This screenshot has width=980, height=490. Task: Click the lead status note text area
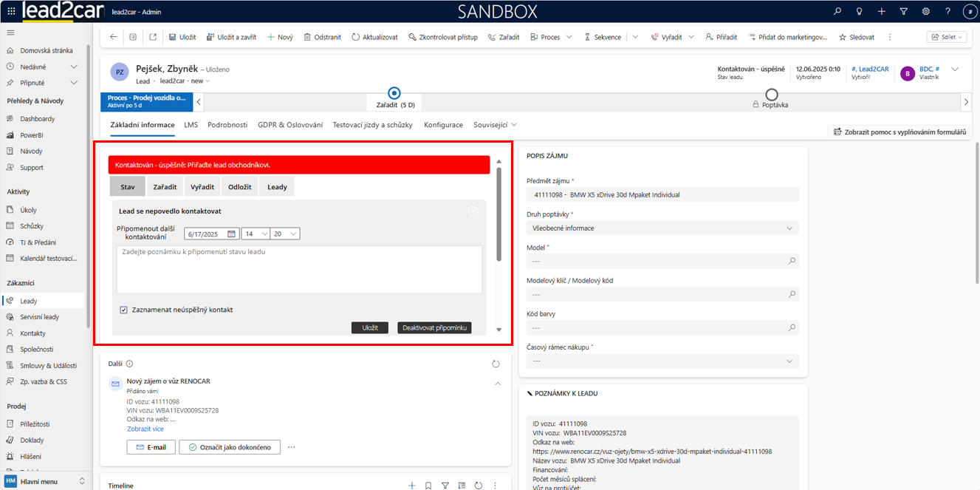(299, 270)
